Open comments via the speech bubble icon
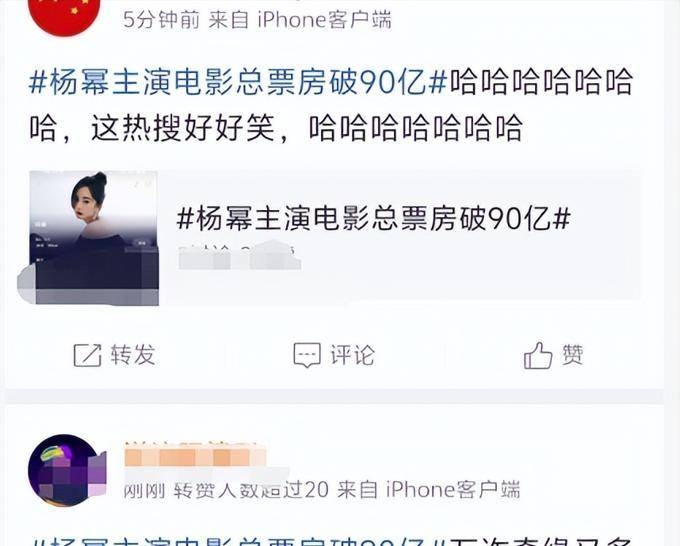This screenshot has width=680, height=546. click(307, 355)
